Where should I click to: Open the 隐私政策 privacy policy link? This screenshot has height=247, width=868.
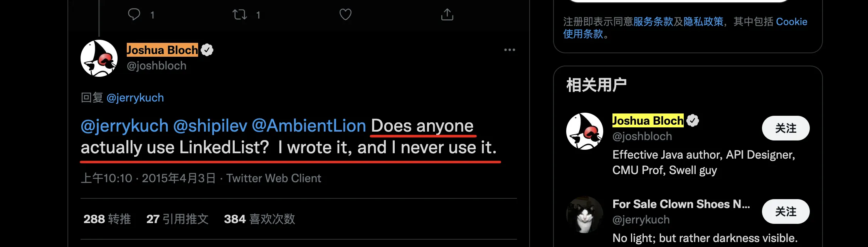703,22
